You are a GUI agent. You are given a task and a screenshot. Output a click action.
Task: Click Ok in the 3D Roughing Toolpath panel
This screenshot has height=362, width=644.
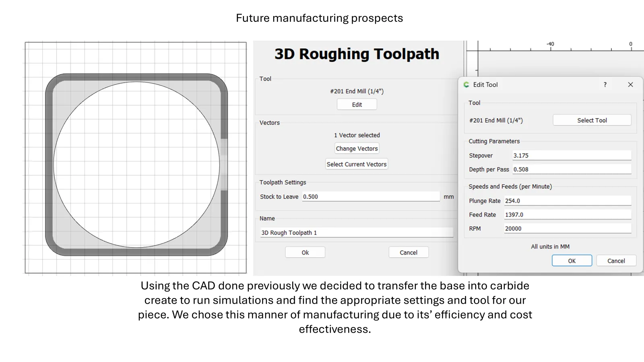[x=305, y=253]
